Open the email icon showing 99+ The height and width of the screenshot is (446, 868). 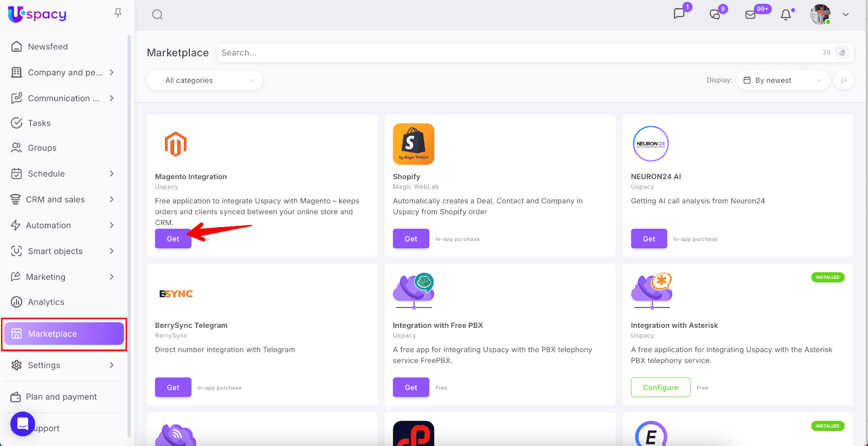click(x=751, y=15)
